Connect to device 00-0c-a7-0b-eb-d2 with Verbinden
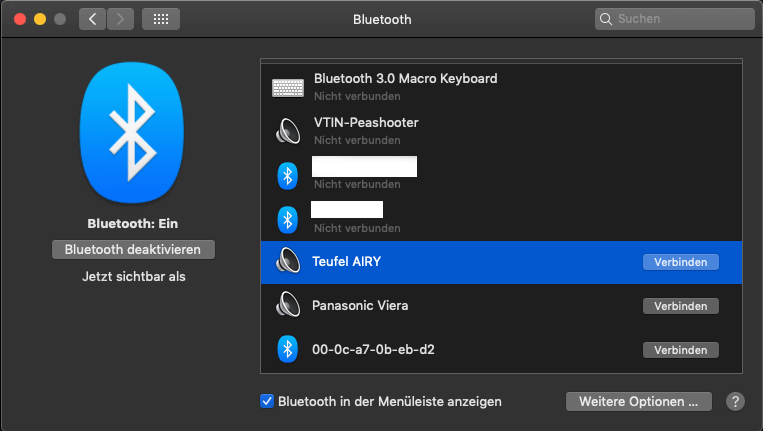The image size is (763, 431). tap(680, 350)
